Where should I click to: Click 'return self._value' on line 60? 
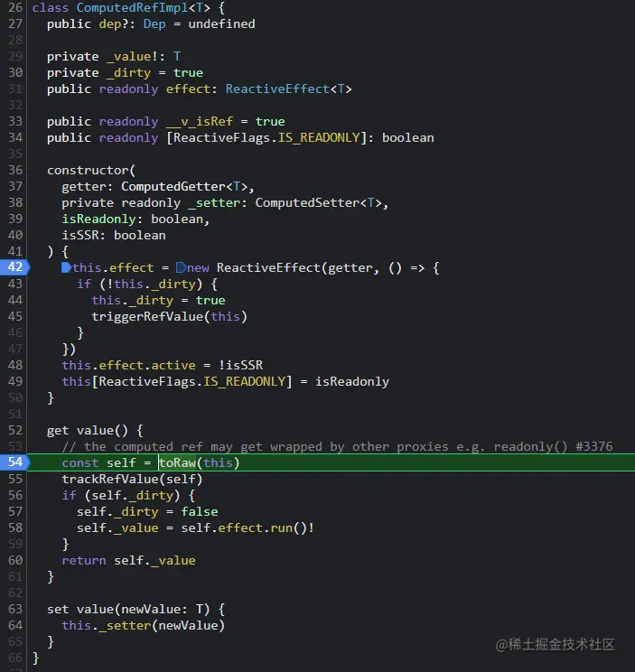128,561
